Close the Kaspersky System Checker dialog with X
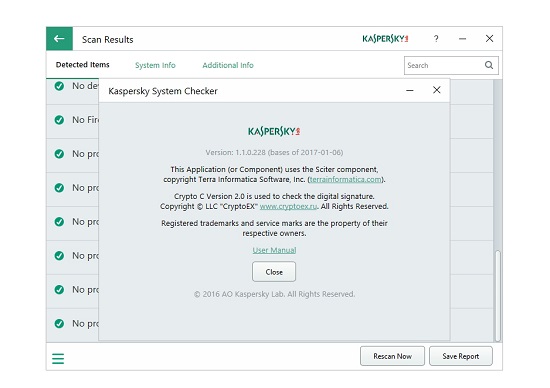The height and width of the screenshot is (388, 550). 436,90
